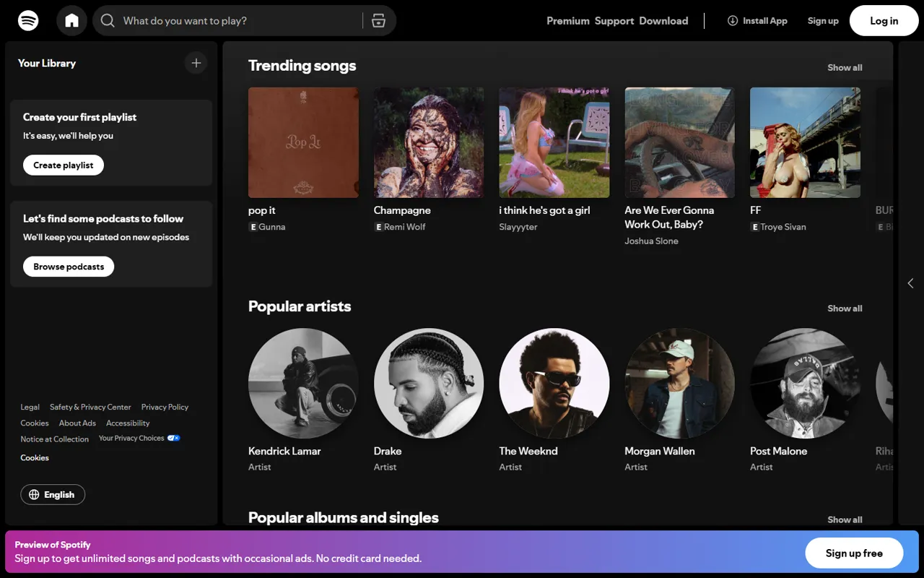This screenshot has height=578, width=924.
Task: Click the Install App download icon
Action: click(x=733, y=21)
